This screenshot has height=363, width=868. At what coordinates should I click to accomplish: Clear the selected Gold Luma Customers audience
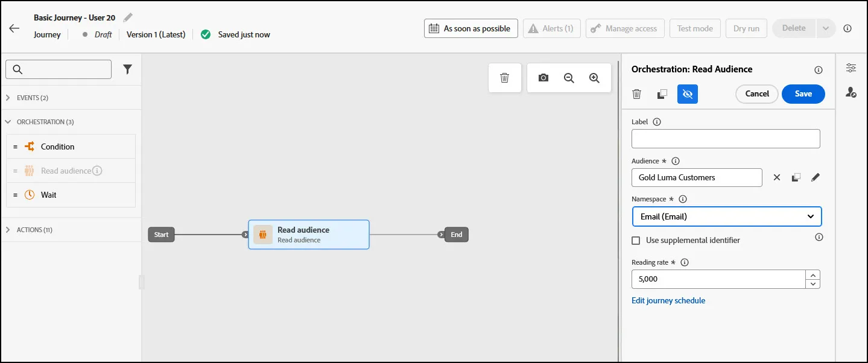point(777,177)
